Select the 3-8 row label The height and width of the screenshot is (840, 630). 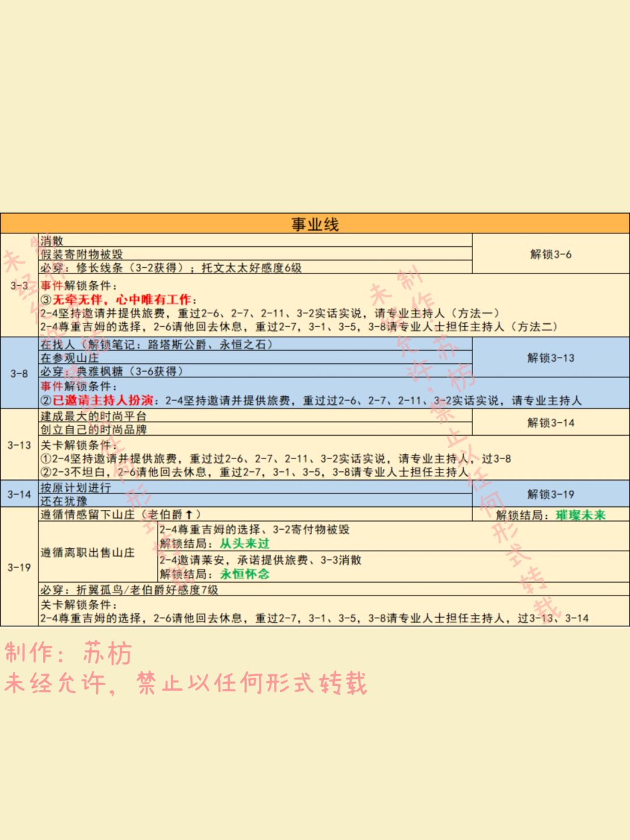19,373
